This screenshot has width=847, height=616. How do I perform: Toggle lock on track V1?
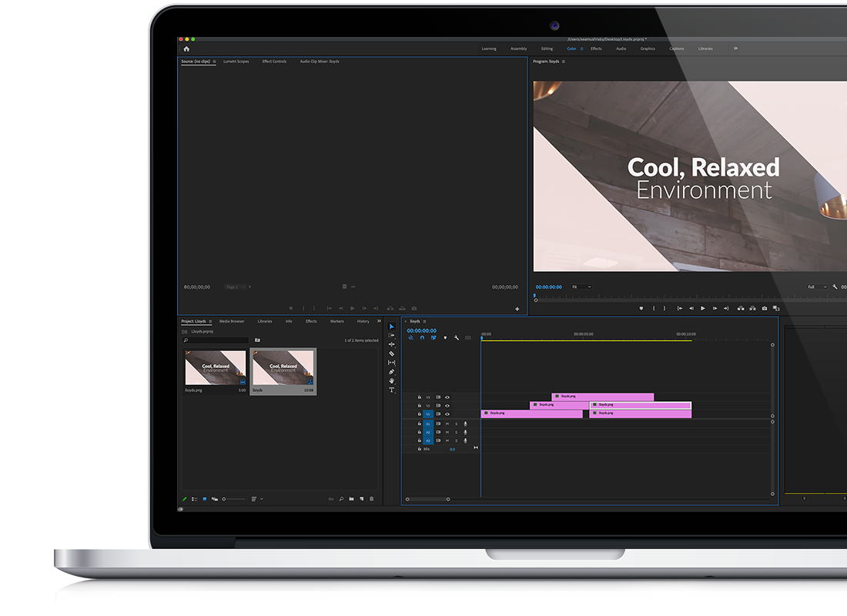pos(420,414)
